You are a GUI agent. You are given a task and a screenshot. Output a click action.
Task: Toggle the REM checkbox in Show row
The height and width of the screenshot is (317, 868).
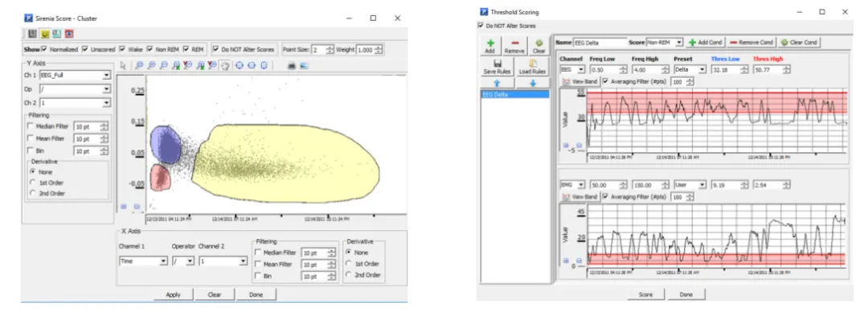point(186,49)
